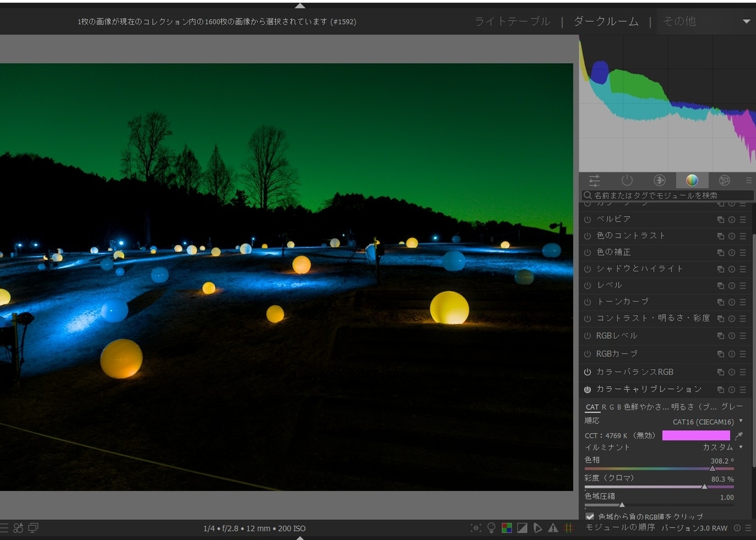Toggle color assessment light-bulb icon

pyautogui.click(x=491, y=528)
